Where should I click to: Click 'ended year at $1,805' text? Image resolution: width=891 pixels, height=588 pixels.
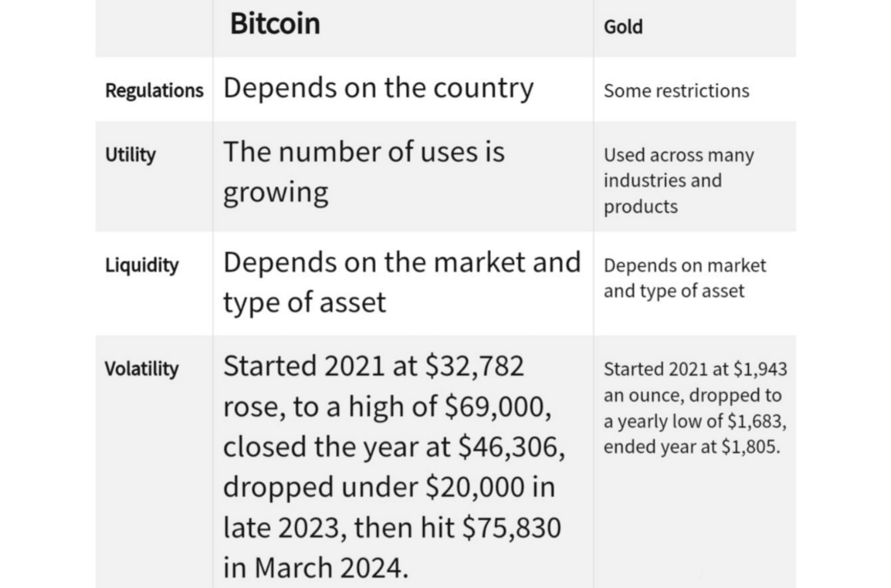pyautogui.click(x=692, y=447)
